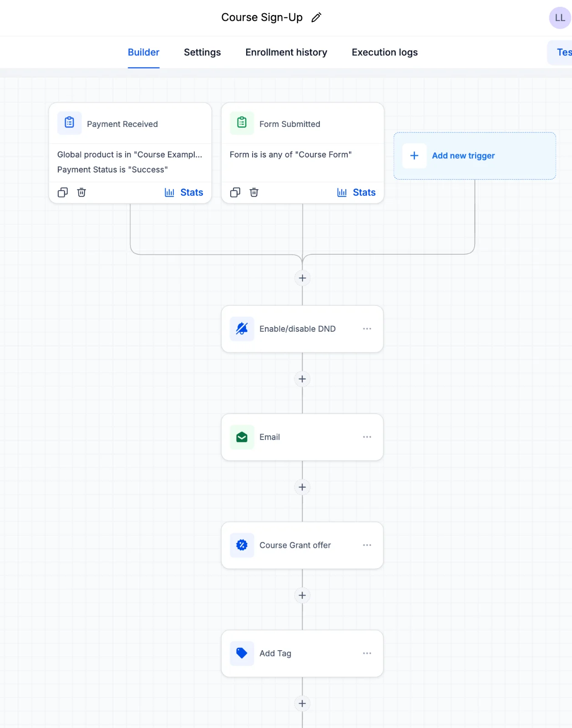Viewport: 572px width, 728px height.
Task: Duplicate the Payment Received trigger
Action: pos(63,192)
